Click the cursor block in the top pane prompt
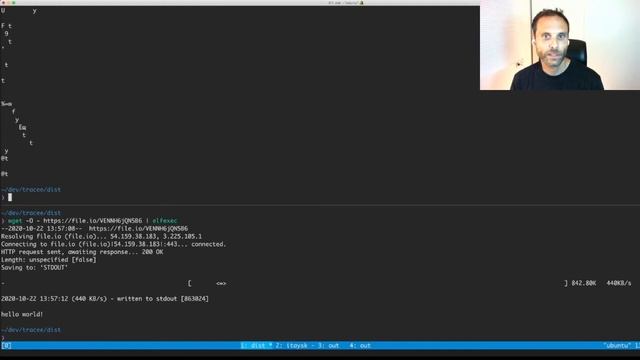 click(10, 197)
